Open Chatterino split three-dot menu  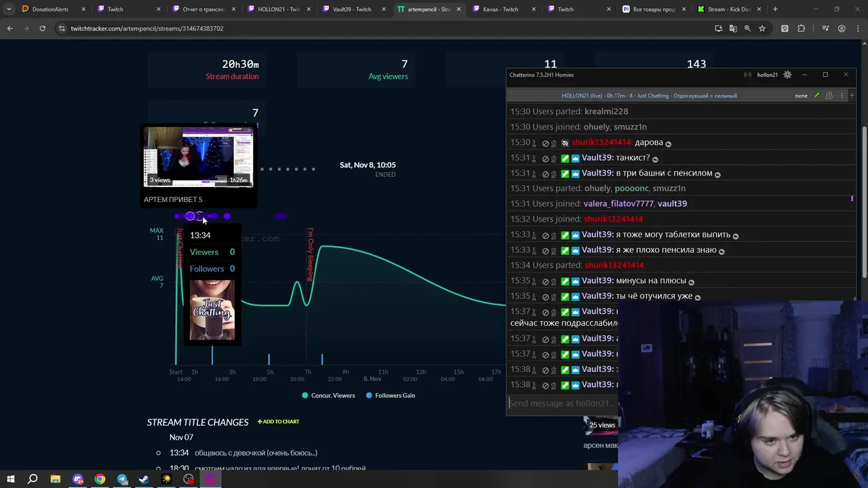tap(842, 96)
